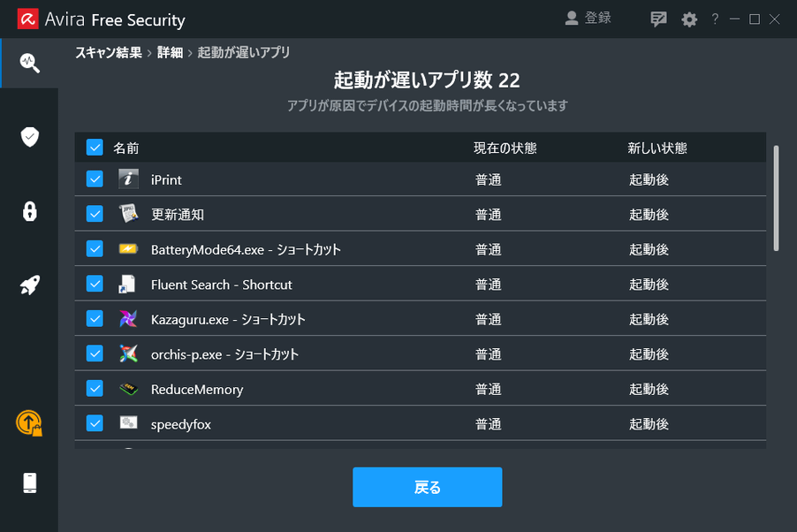
Task: Open the feedback chat icon
Action: coord(659,19)
